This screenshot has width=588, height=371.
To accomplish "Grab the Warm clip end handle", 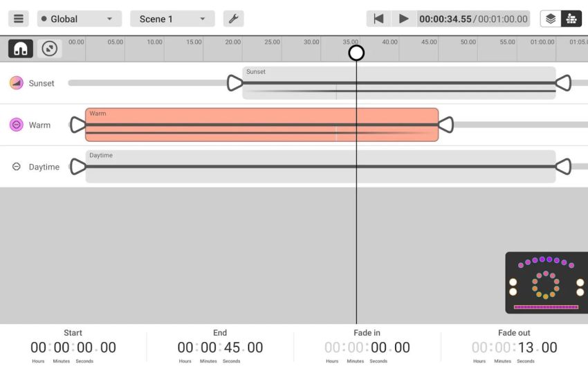I will click(x=446, y=125).
